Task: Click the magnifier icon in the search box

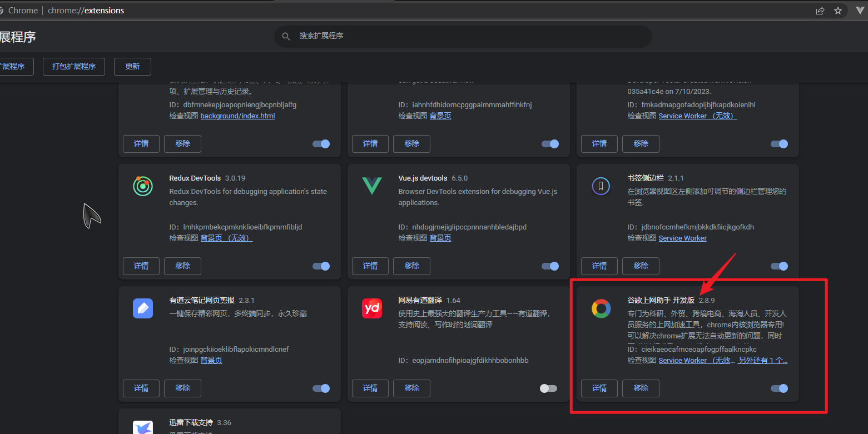Action: click(x=286, y=36)
